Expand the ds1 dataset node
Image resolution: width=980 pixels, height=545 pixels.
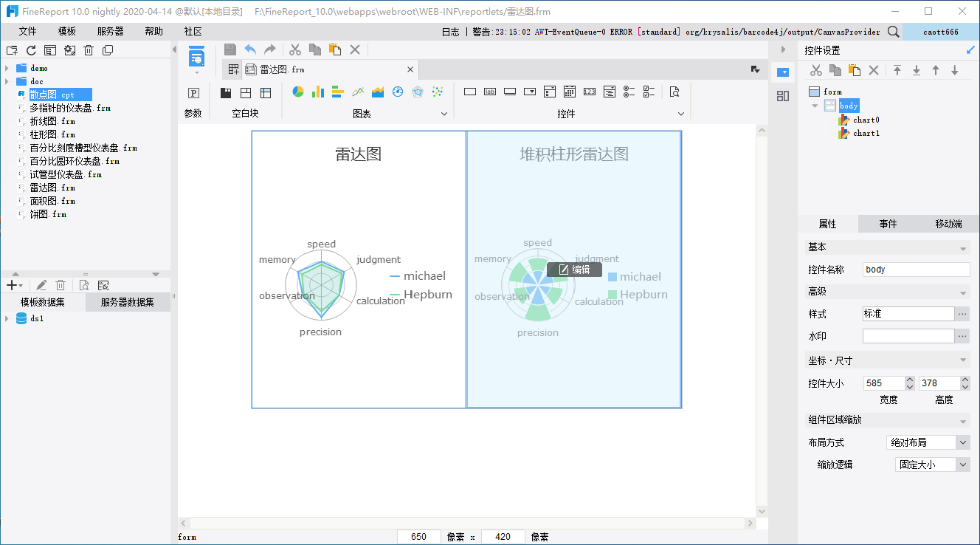[7, 319]
